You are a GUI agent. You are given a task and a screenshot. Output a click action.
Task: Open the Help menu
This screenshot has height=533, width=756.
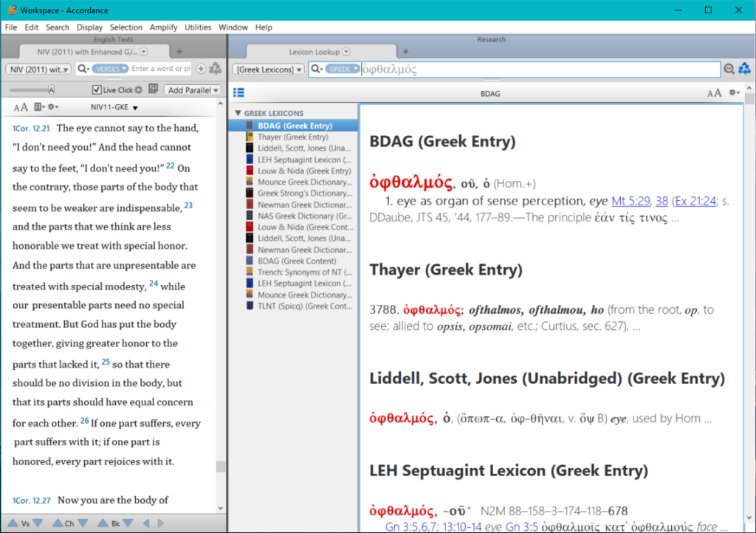tap(264, 27)
